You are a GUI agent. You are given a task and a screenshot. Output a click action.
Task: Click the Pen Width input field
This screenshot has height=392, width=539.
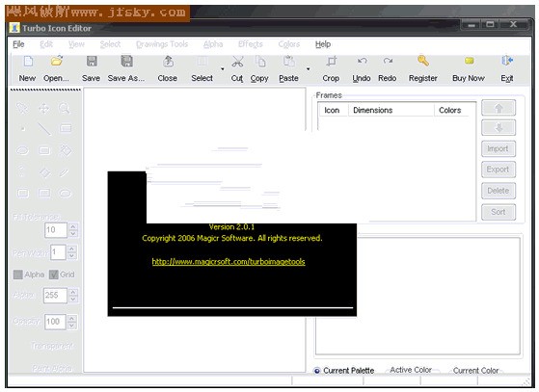click(58, 252)
